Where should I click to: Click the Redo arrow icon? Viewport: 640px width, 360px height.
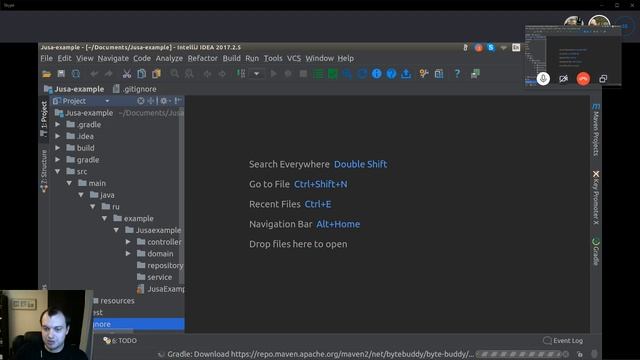108,74
